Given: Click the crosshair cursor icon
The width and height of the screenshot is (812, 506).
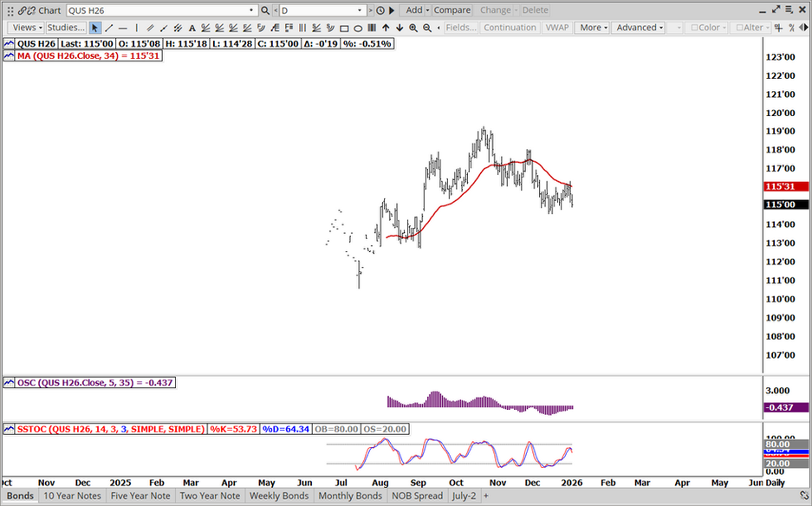Looking at the screenshot, I should coord(778,28).
